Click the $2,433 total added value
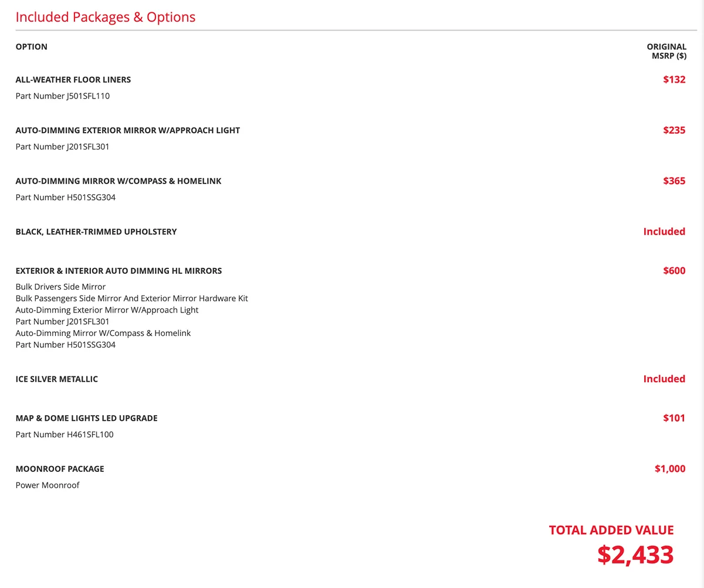The height and width of the screenshot is (588, 704). click(x=635, y=555)
